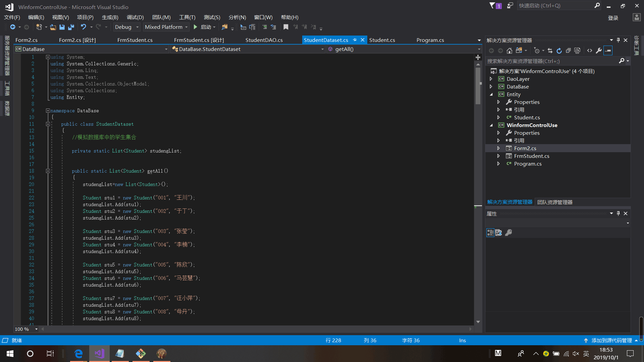Expand the DaoLayer project node
Viewport: 644px width, 362px height.
point(491,79)
